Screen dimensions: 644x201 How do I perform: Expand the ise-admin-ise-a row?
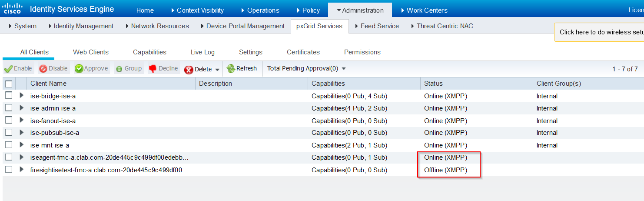coord(22,107)
